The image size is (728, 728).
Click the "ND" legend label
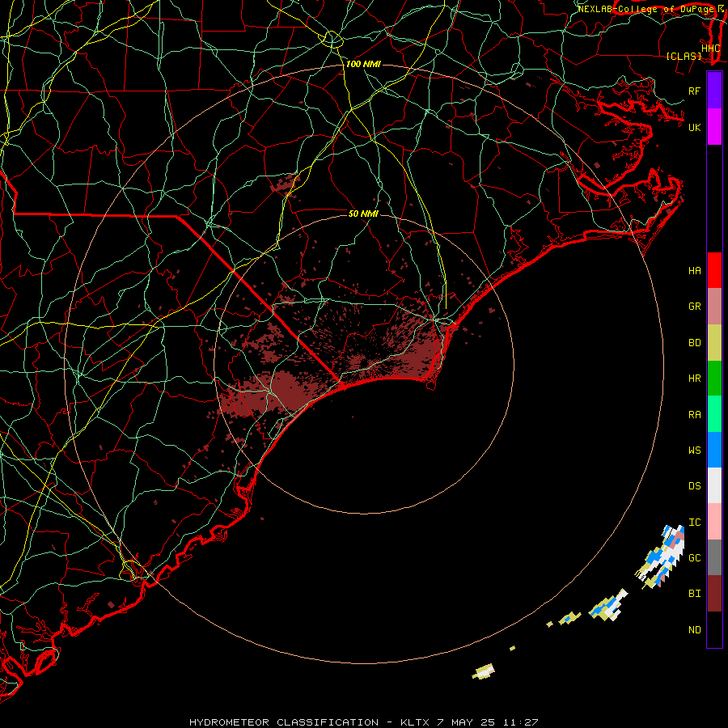(694, 630)
